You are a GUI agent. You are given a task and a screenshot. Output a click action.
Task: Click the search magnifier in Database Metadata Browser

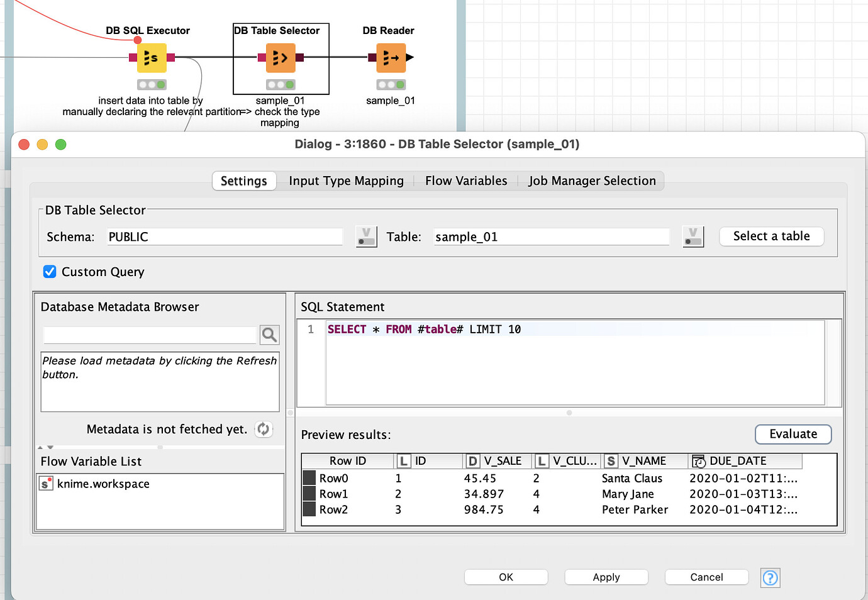tap(269, 334)
